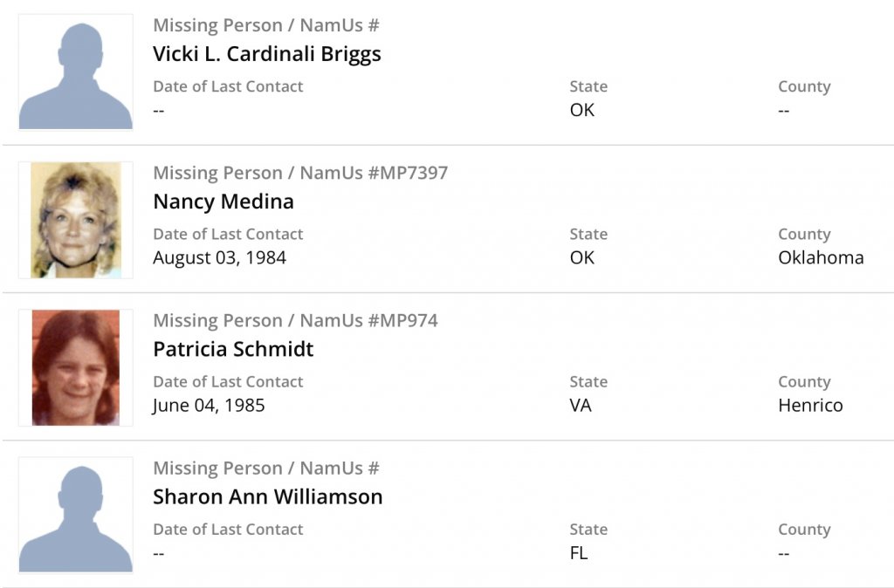The height and width of the screenshot is (588, 894).
Task: Click the Oklahoma county value
Action: coord(821,257)
